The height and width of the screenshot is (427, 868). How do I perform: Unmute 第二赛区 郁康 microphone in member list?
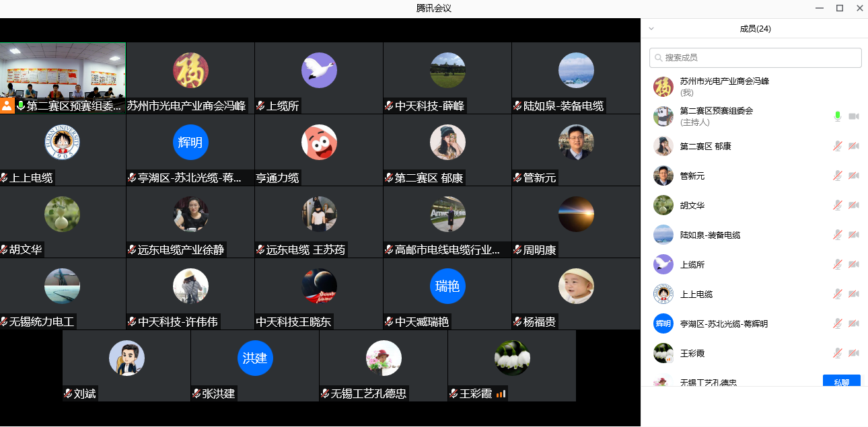(x=838, y=146)
